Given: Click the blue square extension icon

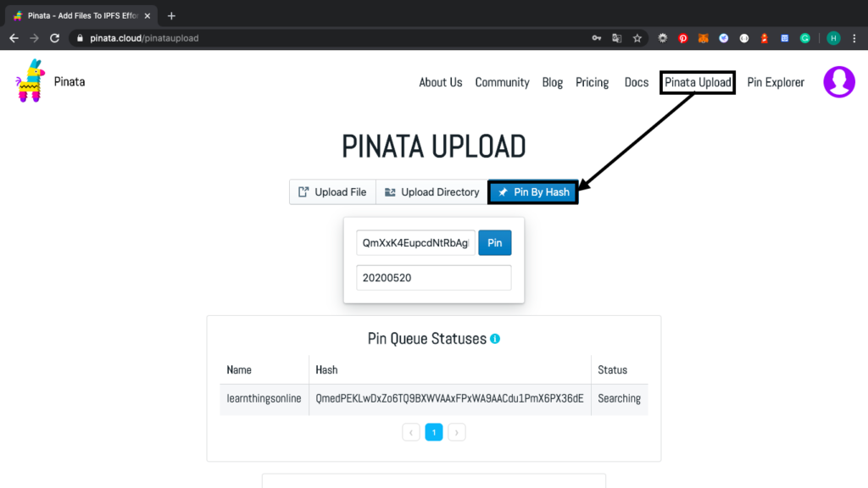Looking at the screenshot, I should coord(784,38).
